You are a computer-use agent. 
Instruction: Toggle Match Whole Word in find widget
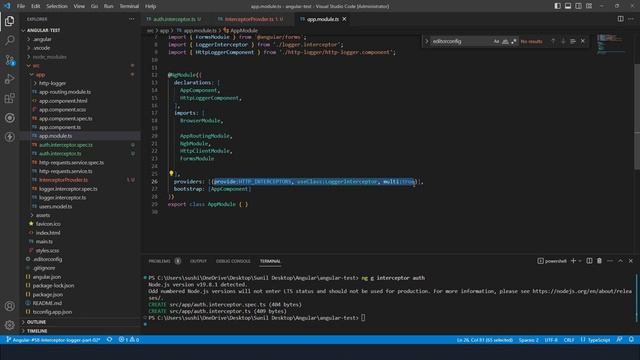click(x=505, y=41)
